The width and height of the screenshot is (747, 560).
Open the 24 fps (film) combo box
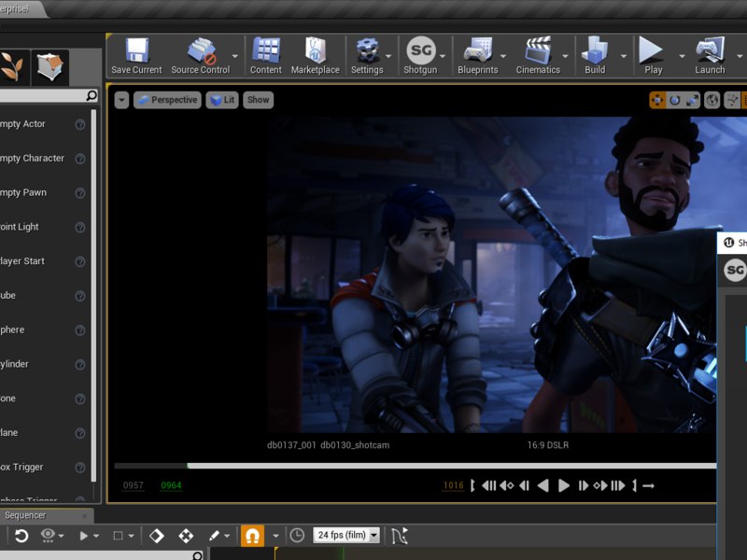click(346, 535)
